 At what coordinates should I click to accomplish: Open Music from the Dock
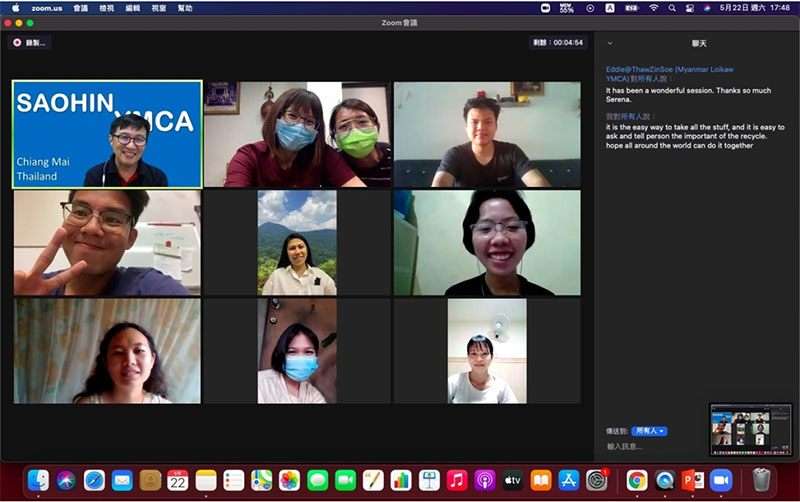click(457, 480)
